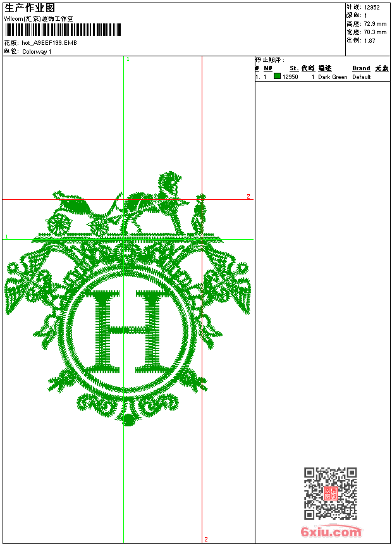Click the barcode under the studio name

click(63, 30)
